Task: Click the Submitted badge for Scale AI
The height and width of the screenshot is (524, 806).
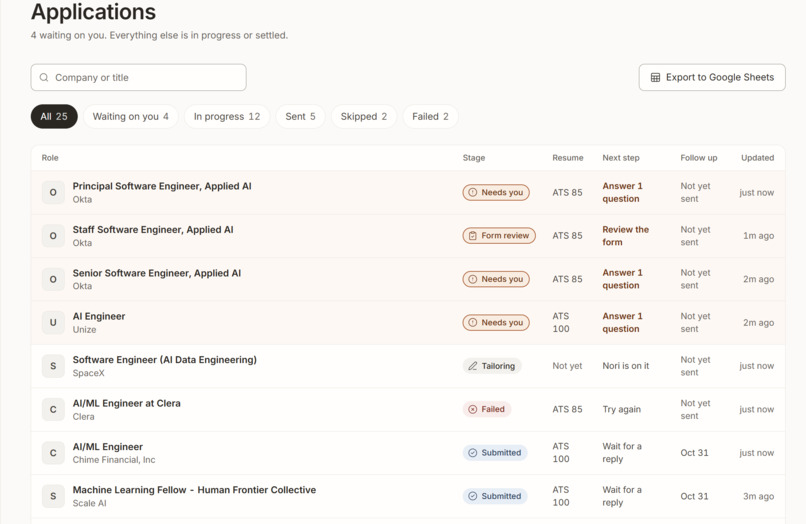Action: 495,496
